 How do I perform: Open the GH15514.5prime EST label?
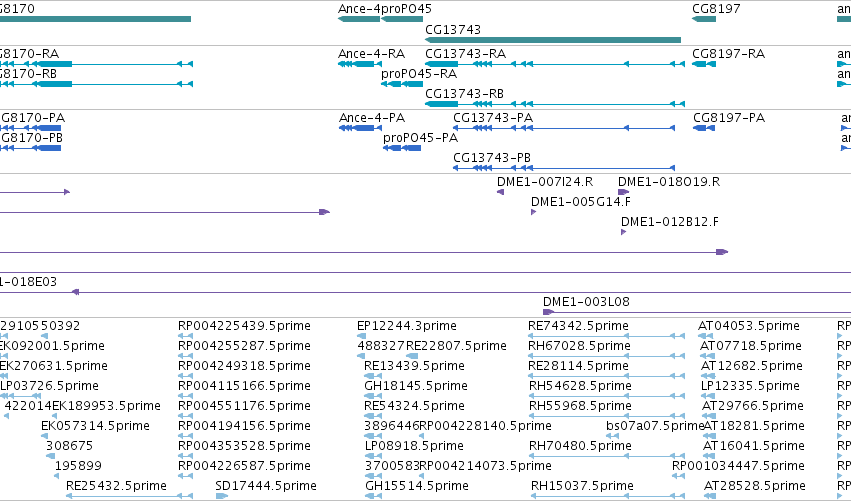[417, 486]
